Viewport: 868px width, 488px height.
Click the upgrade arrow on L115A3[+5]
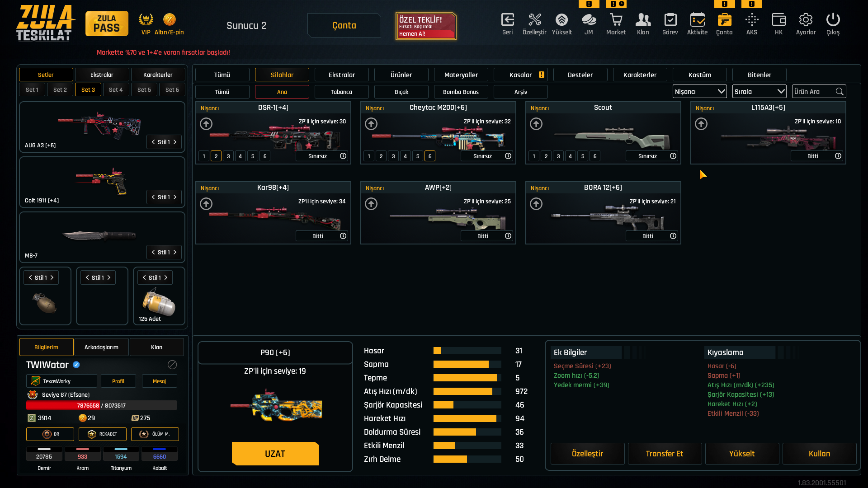[x=701, y=124]
